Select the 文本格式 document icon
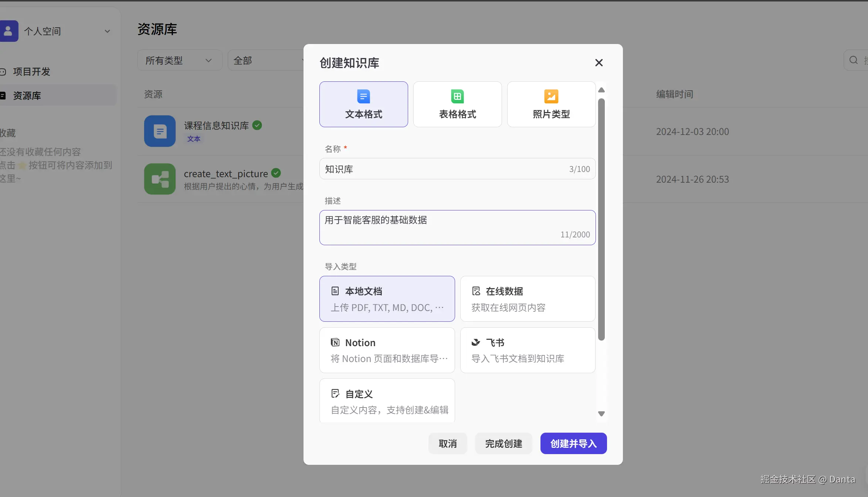Image resolution: width=868 pixels, height=497 pixels. (363, 97)
